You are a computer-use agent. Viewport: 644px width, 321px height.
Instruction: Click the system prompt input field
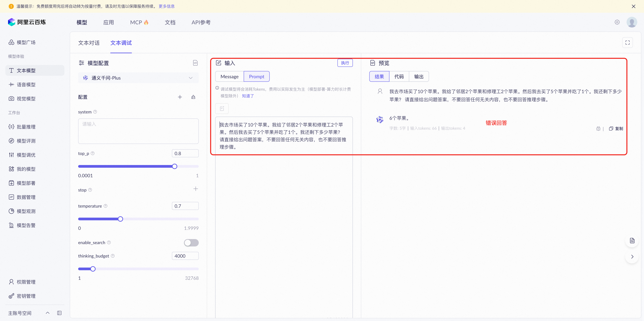[x=138, y=131]
